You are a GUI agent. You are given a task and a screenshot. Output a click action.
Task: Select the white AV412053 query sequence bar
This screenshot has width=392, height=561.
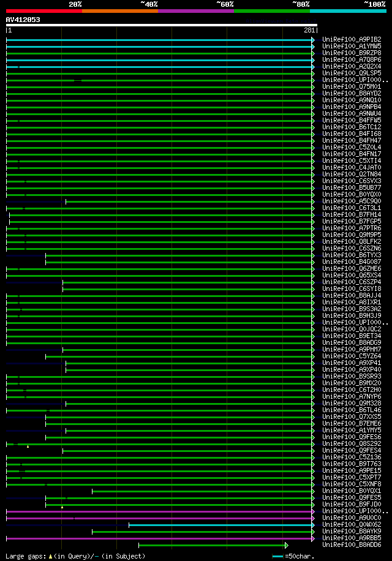click(161, 25)
